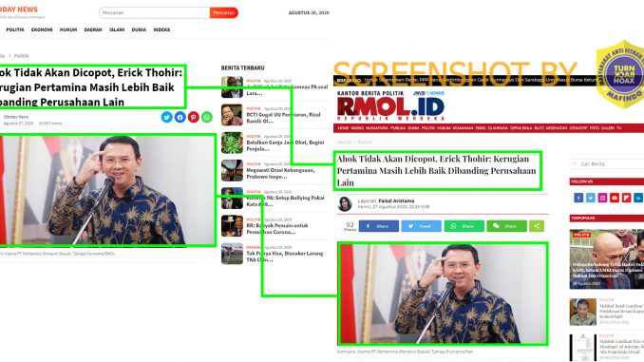This screenshot has height=362, width=644.
Task: Click Ahok photo in RMOL article
Action: point(443,294)
